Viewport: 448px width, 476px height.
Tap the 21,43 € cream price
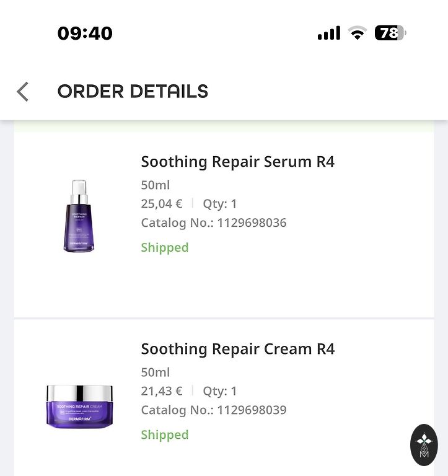coord(162,391)
